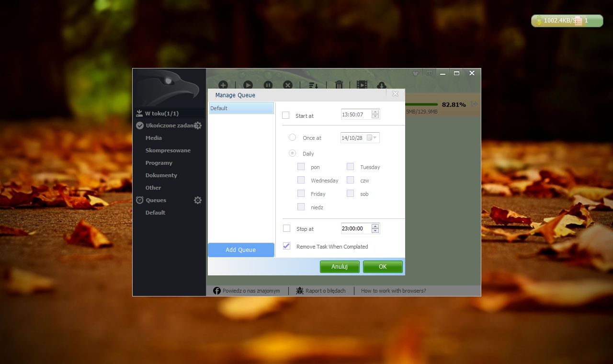Enable the Start at checkbox
This screenshot has height=364, width=613.
point(286,115)
